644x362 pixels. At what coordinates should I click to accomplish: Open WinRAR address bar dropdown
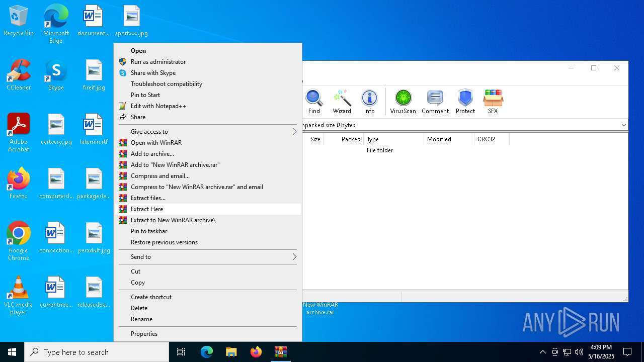coord(623,125)
